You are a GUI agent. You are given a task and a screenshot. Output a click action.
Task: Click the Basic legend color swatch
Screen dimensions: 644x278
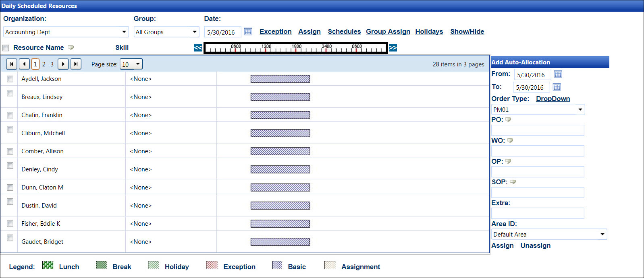click(277, 265)
